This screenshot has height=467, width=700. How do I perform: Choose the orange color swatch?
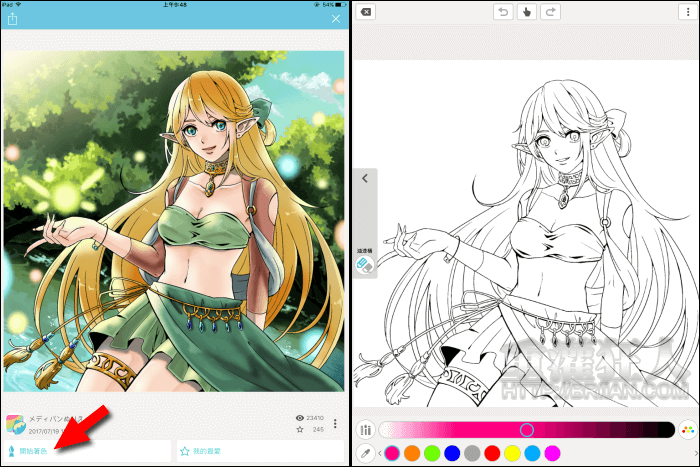(x=412, y=453)
